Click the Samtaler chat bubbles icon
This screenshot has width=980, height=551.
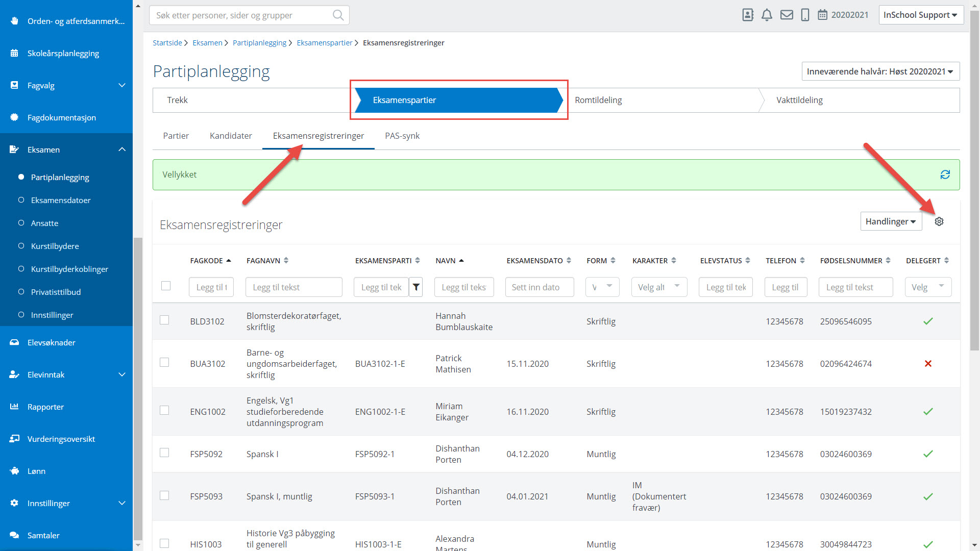pyautogui.click(x=14, y=535)
